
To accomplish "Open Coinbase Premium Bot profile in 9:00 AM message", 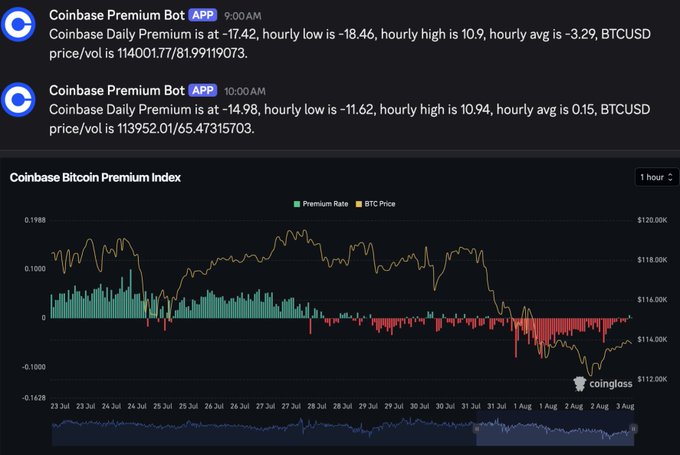I will pos(117,15).
